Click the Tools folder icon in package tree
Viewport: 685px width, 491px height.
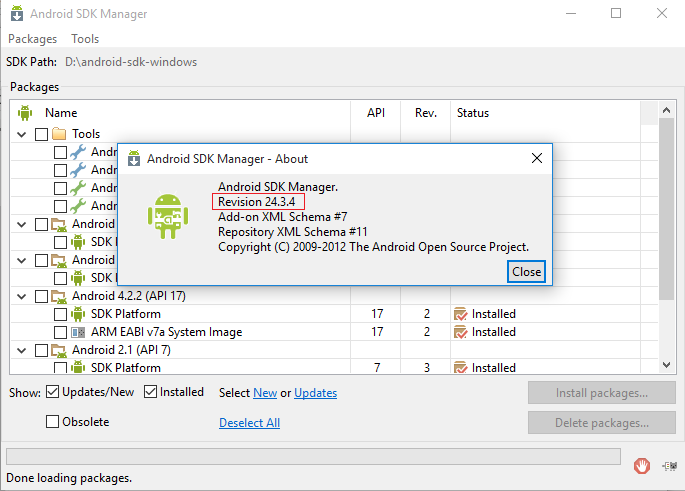tap(59, 134)
